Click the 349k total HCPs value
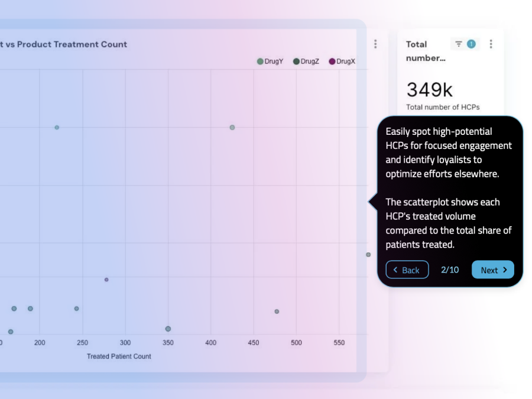This screenshot has width=532, height=399. tap(430, 90)
